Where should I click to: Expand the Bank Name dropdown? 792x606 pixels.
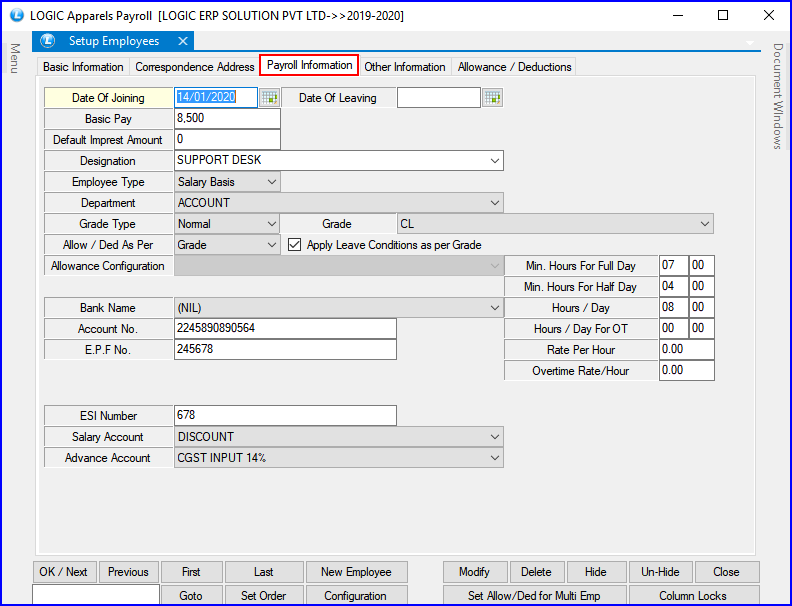coord(494,308)
